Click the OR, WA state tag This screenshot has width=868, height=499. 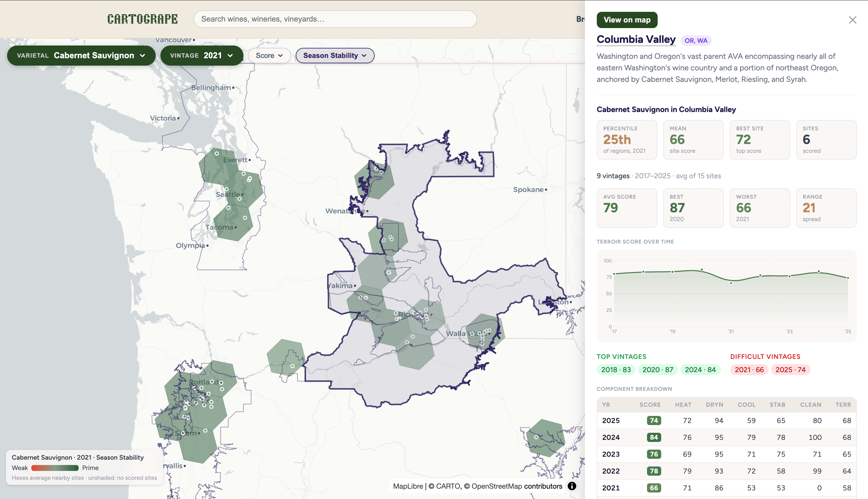click(x=696, y=40)
